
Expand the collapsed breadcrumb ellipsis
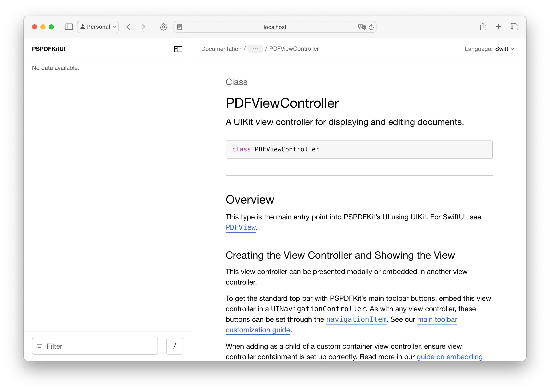click(255, 49)
